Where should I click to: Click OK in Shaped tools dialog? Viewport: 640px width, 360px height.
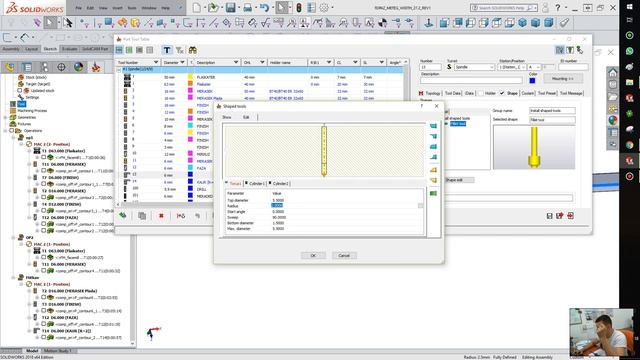click(313, 256)
